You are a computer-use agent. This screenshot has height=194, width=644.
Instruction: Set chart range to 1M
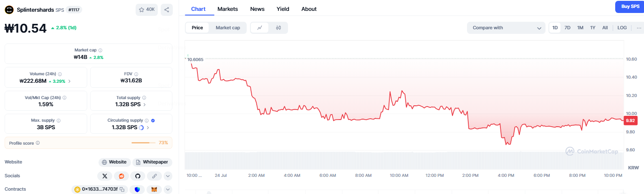[580, 28]
